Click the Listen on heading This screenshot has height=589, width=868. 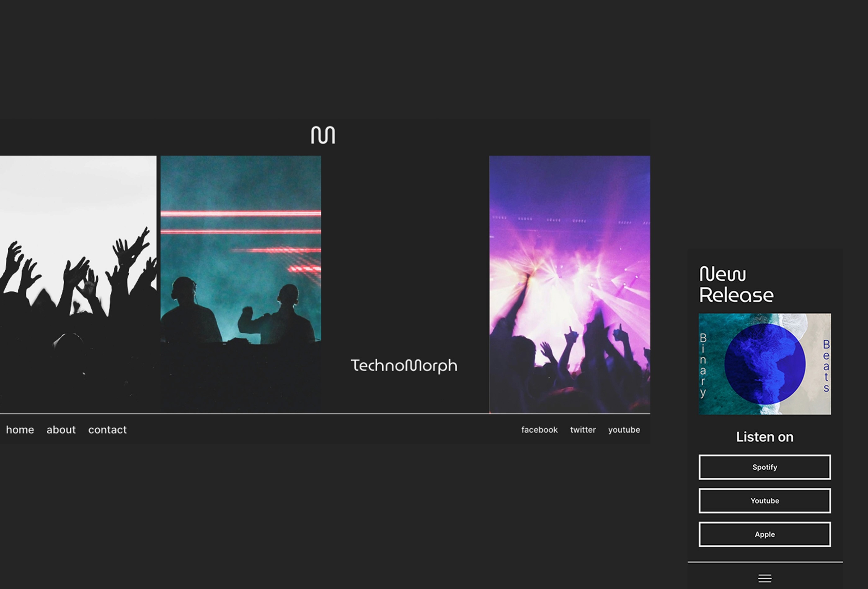(x=764, y=437)
